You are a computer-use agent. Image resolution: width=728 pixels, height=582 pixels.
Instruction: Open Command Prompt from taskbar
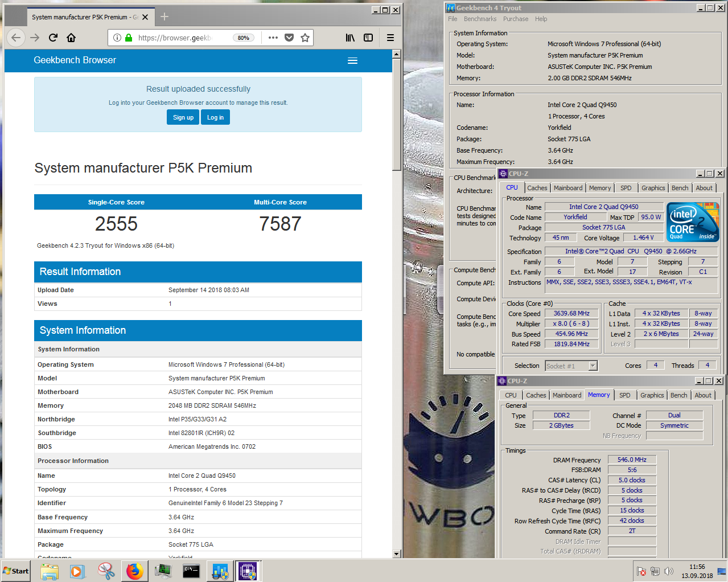tap(191, 571)
